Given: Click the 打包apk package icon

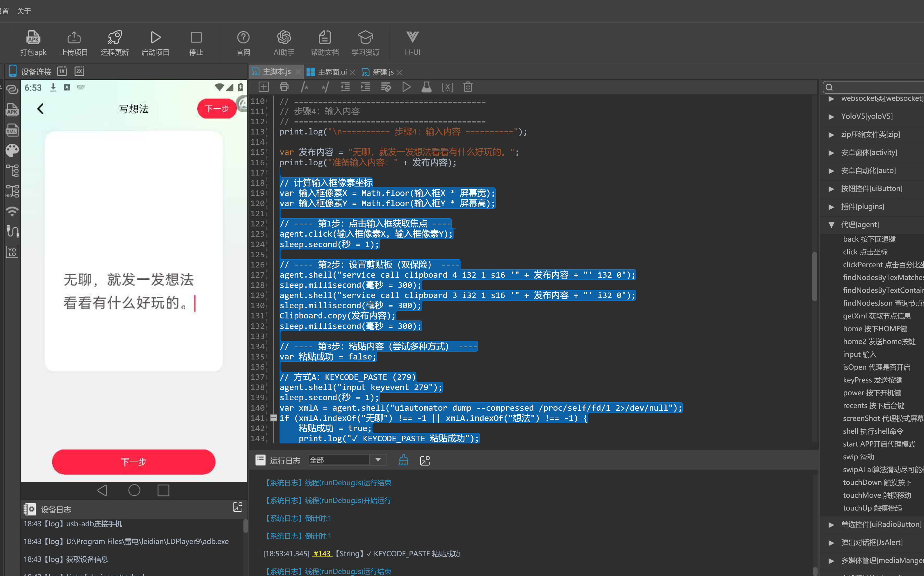Looking at the screenshot, I should 33,38.
